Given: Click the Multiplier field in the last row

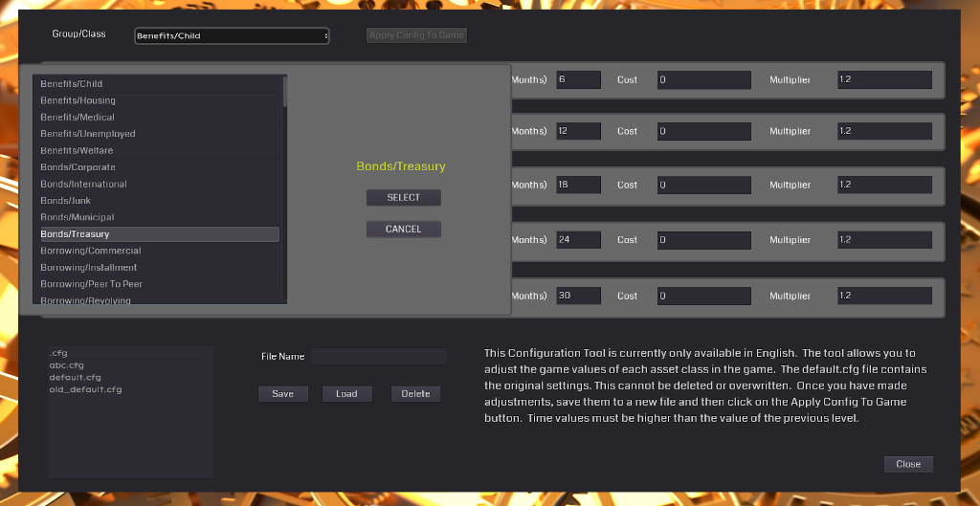Looking at the screenshot, I should (x=883, y=297).
